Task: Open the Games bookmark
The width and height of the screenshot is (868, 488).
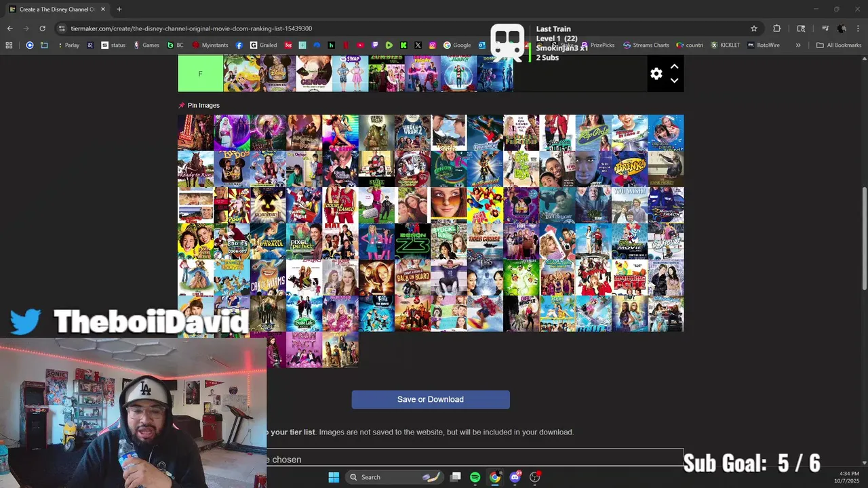Action: 146,45
